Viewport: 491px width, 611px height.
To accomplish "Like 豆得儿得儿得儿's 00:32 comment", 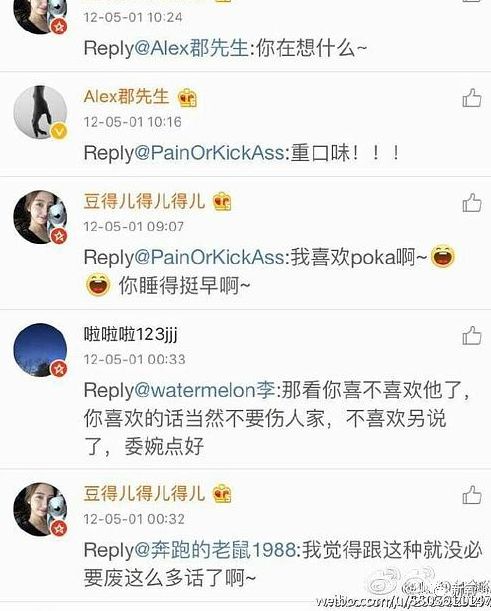I will (472, 495).
